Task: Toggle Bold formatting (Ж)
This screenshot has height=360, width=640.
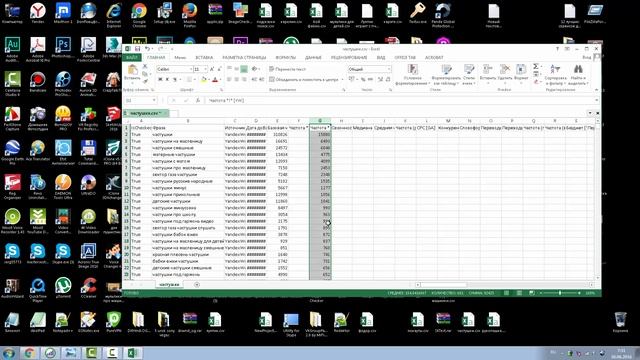Action: pyautogui.click(x=160, y=80)
